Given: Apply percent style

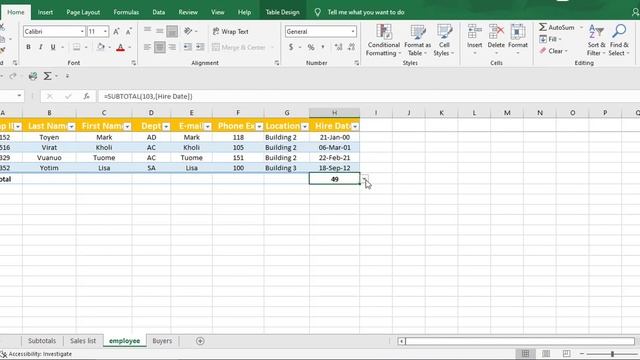Looking at the screenshot, I should coord(311,47).
